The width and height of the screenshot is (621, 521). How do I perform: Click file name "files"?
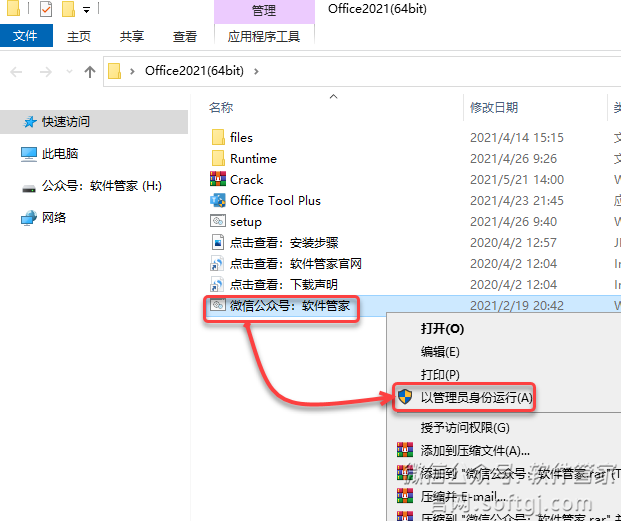click(241, 137)
